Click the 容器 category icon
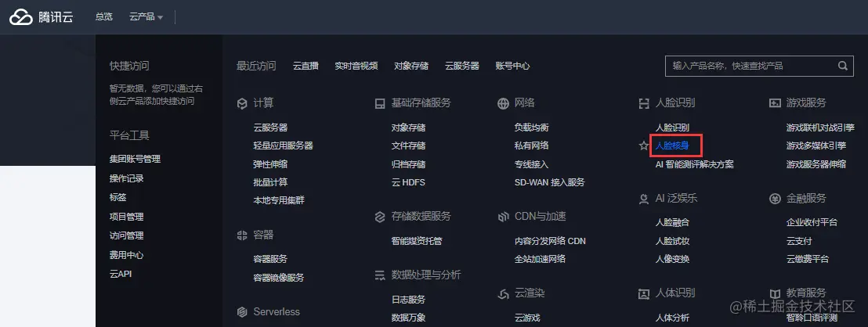Screen dimensions: 868x327 pyautogui.click(x=242, y=235)
